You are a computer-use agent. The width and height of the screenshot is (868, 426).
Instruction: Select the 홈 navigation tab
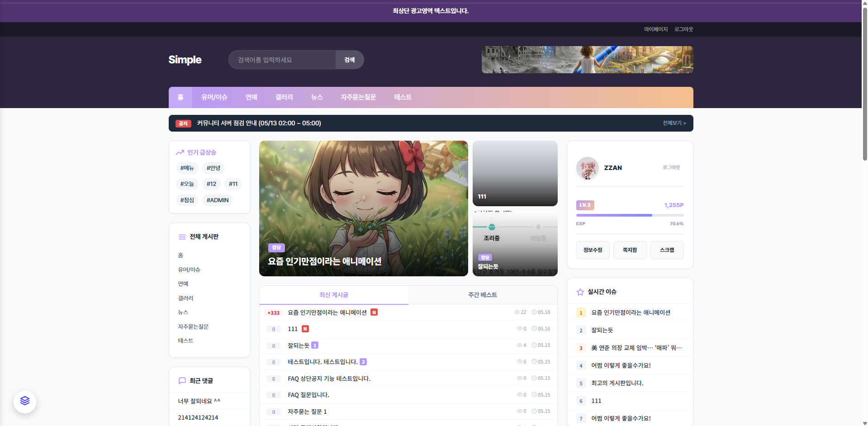[x=180, y=97]
